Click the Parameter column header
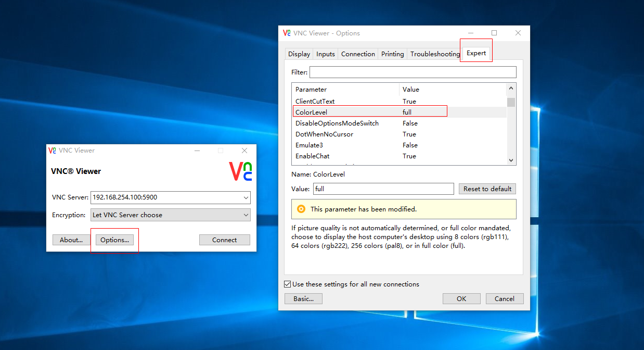The width and height of the screenshot is (644, 350). (345, 89)
